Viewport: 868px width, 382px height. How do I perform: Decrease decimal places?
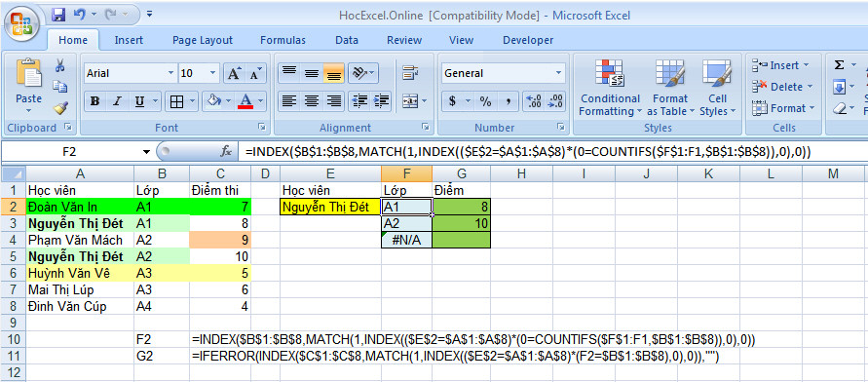555,101
